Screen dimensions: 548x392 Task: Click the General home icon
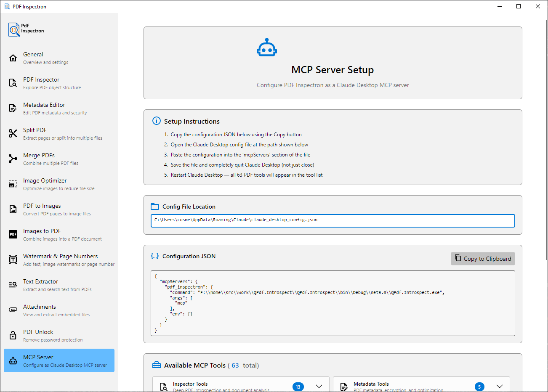point(13,58)
